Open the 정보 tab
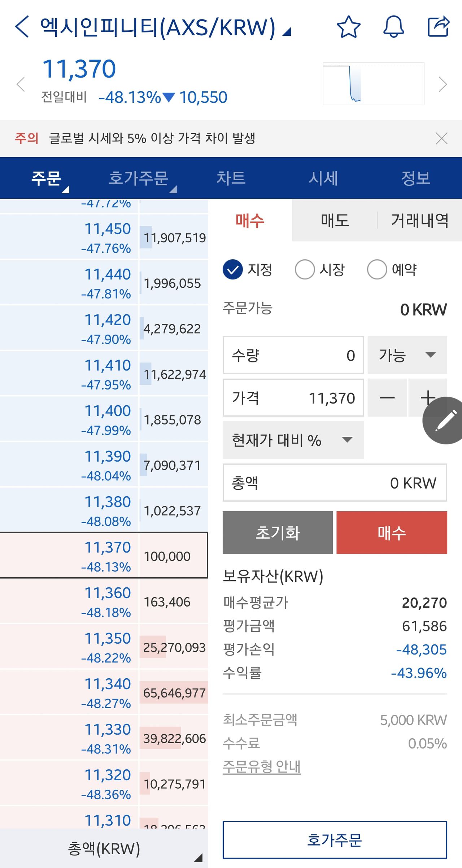Image resolution: width=462 pixels, height=868 pixels. click(x=416, y=178)
